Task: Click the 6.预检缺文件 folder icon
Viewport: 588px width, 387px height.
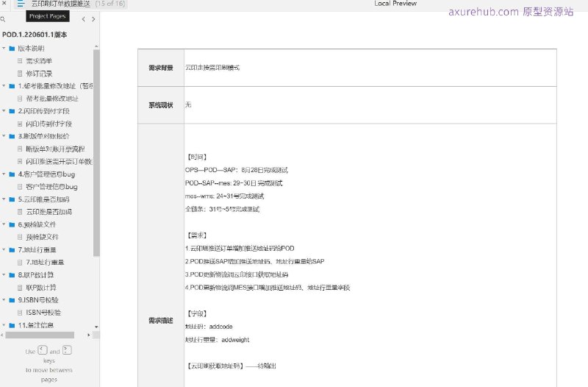Action: pos(12,224)
